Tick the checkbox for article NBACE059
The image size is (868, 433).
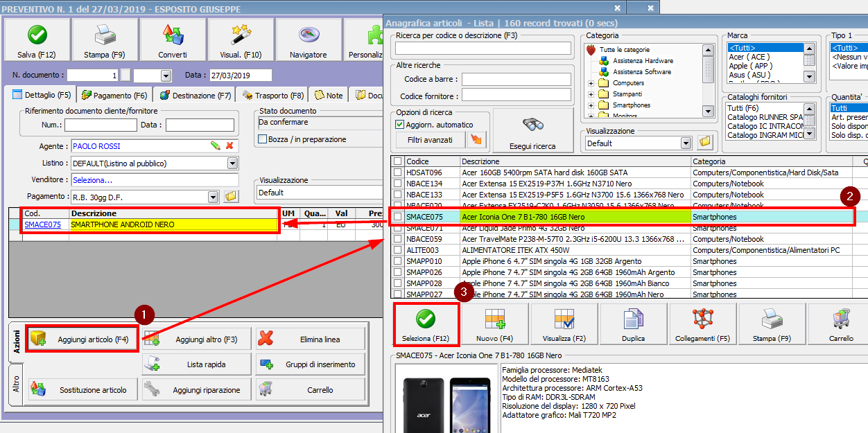click(397, 239)
